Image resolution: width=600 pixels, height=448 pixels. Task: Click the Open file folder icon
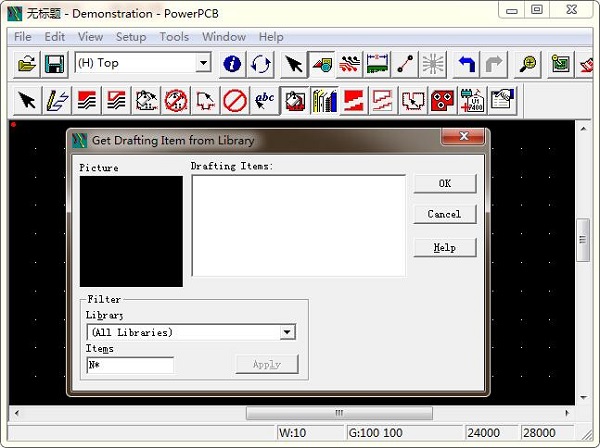[x=27, y=64]
